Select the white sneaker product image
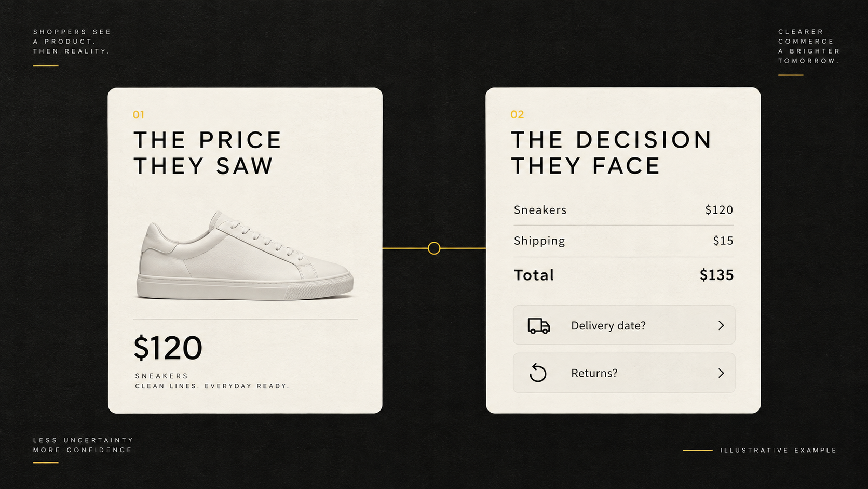This screenshot has height=489, width=868. click(245, 255)
